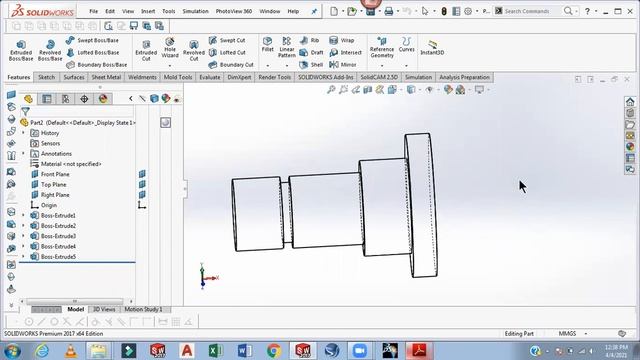The width and height of the screenshot is (640, 360).
Task: Open Reference Geometry tool
Action: tap(382, 47)
